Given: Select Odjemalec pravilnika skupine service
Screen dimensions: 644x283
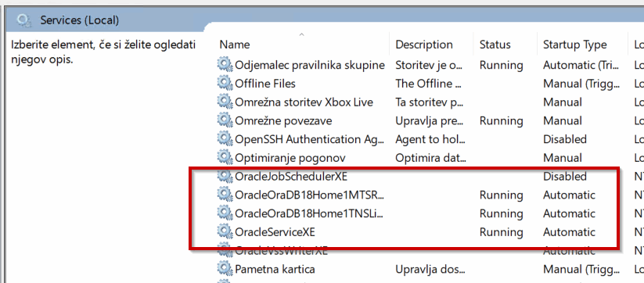Looking at the screenshot, I should coord(310,65).
